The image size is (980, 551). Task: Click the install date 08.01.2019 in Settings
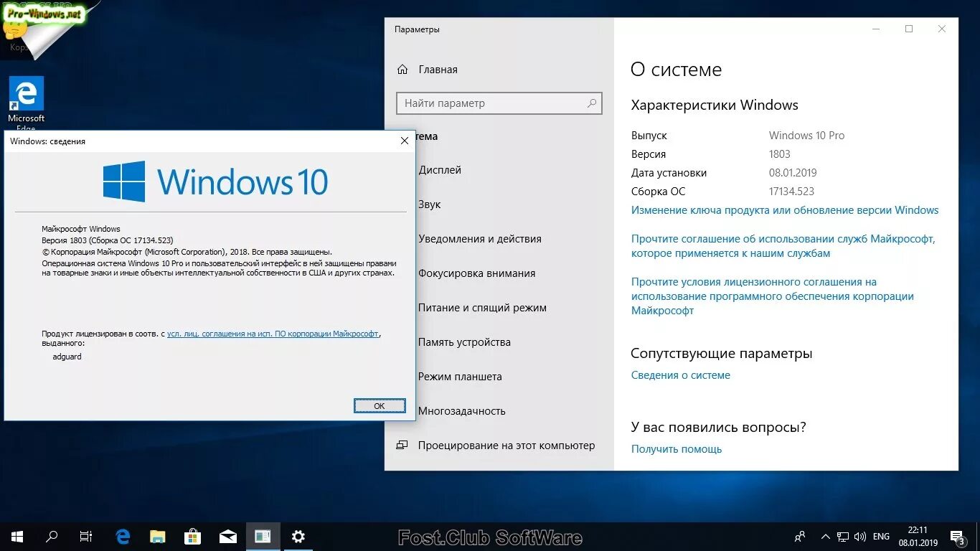click(x=793, y=173)
